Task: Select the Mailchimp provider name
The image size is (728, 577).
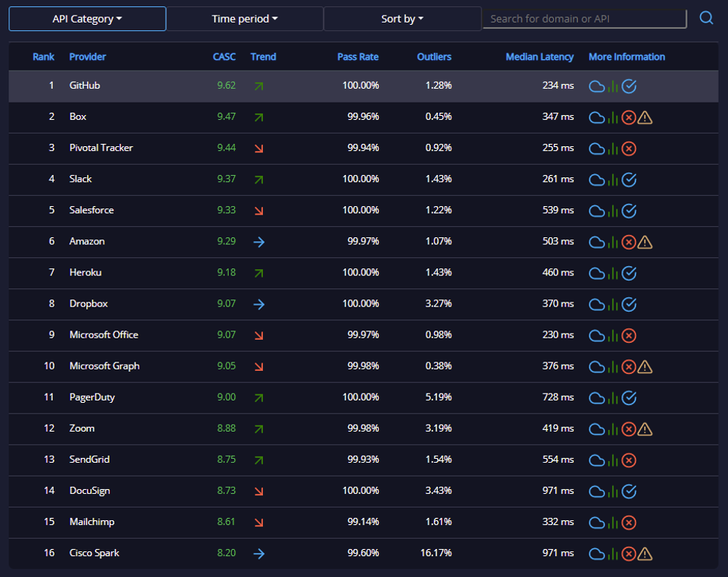Action: tap(92, 522)
